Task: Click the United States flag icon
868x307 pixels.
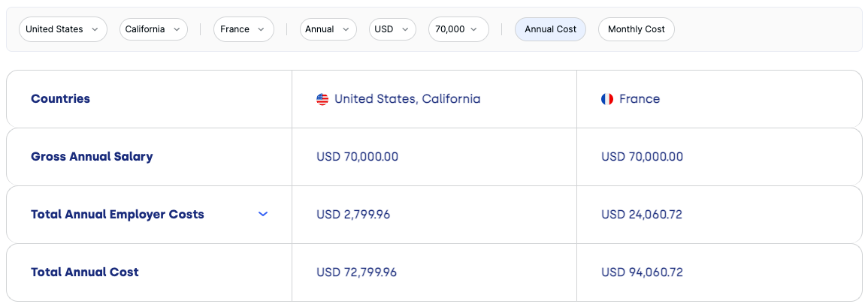Action: tap(322, 99)
